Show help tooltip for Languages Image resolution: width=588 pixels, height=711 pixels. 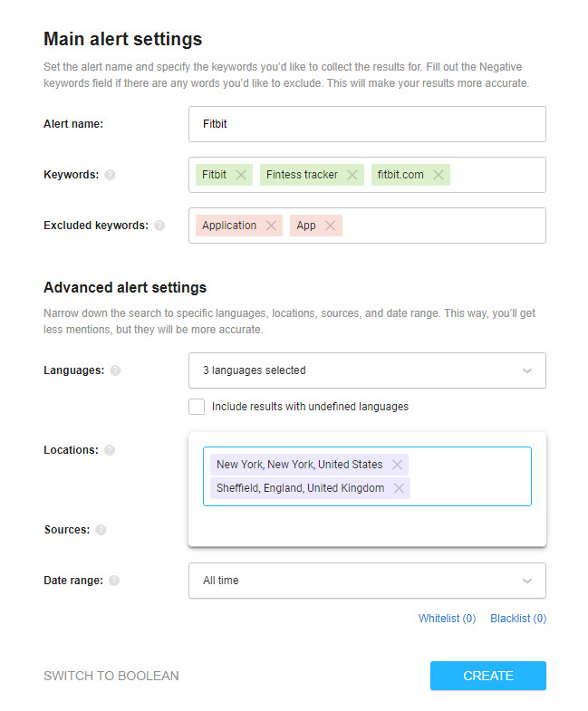click(116, 371)
